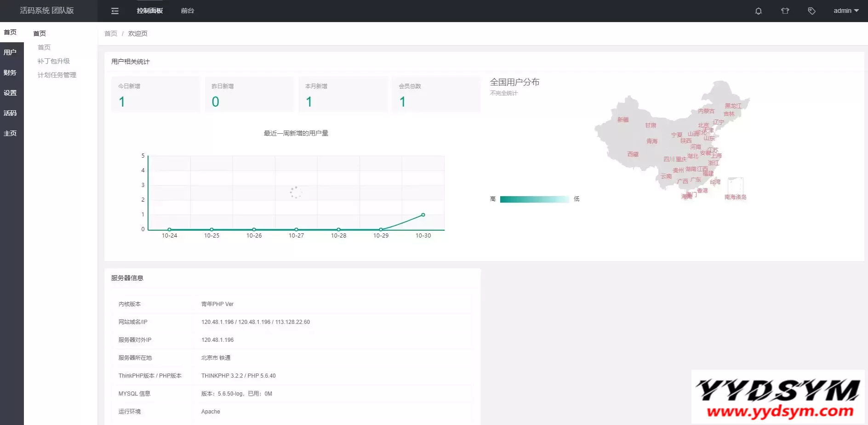This screenshot has height=425, width=868.
Task: Open 计划任务管理 submenu item
Action: tap(57, 75)
